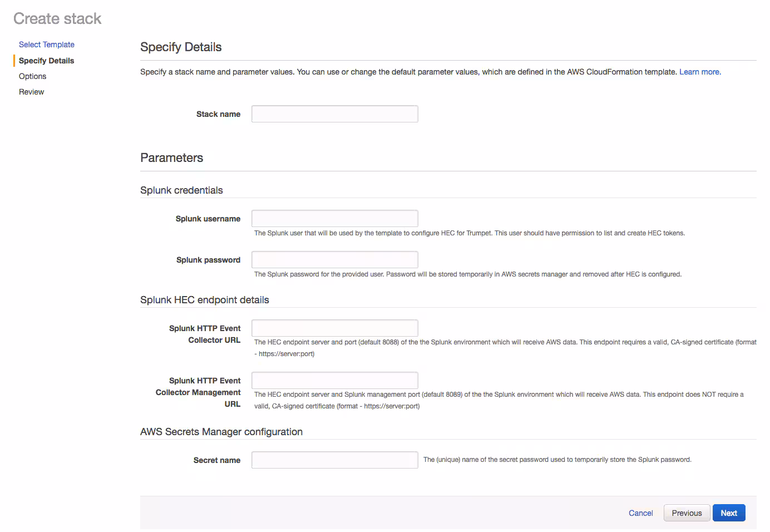Click the Collector Management URL input

[x=334, y=381]
